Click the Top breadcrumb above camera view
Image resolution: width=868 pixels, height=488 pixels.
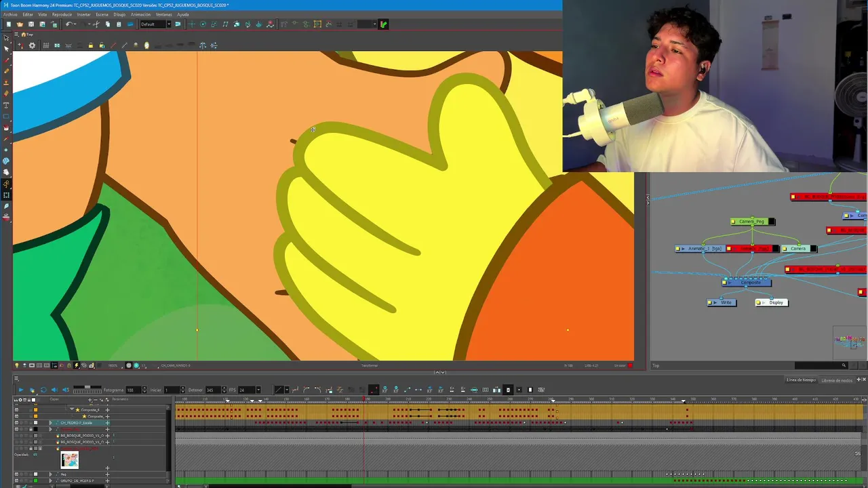click(28, 35)
